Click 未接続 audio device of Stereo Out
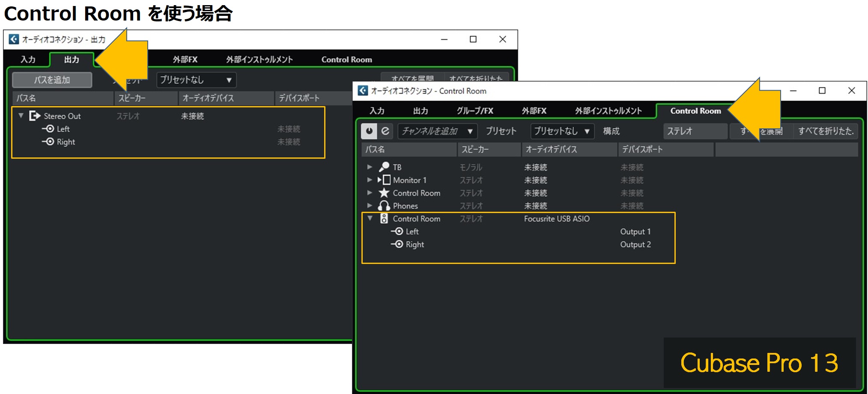This screenshot has height=394, width=868. [192, 116]
